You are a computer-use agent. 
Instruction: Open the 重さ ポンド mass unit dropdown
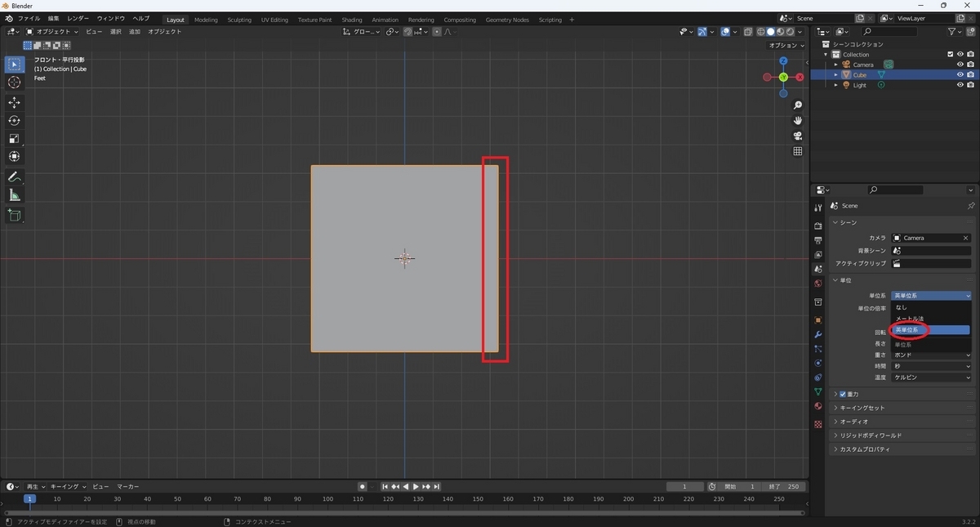[x=932, y=355]
